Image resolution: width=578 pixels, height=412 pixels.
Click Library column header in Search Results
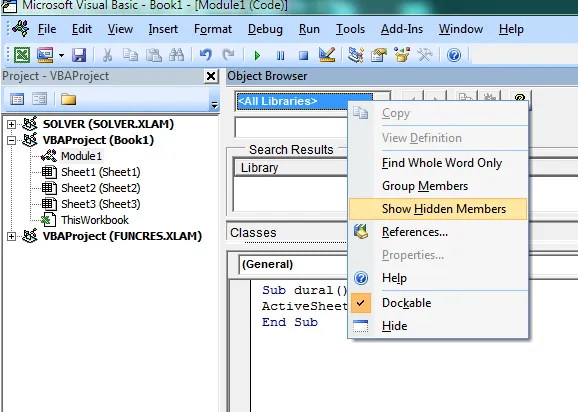[291, 168]
